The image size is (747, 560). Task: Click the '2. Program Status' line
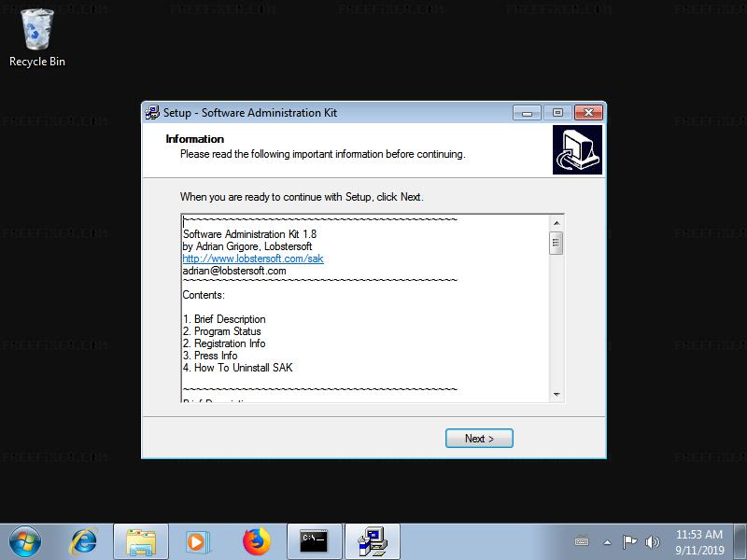(x=222, y=331)
